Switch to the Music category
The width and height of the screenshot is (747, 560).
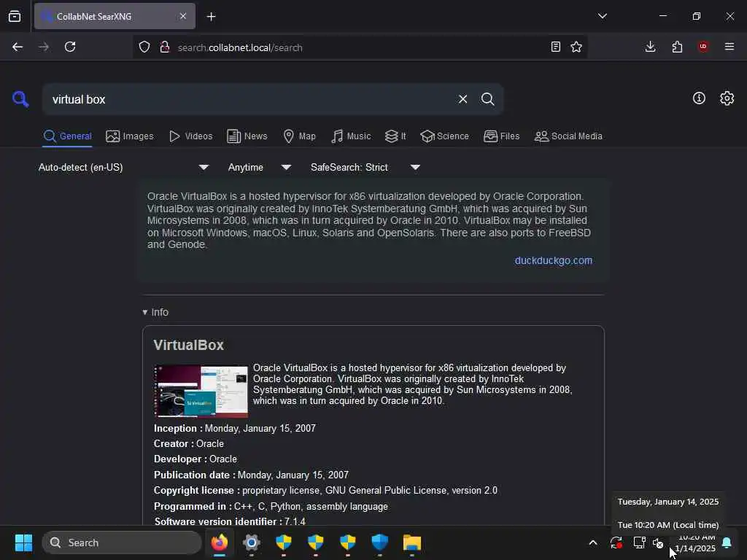(x=351, y=136)
